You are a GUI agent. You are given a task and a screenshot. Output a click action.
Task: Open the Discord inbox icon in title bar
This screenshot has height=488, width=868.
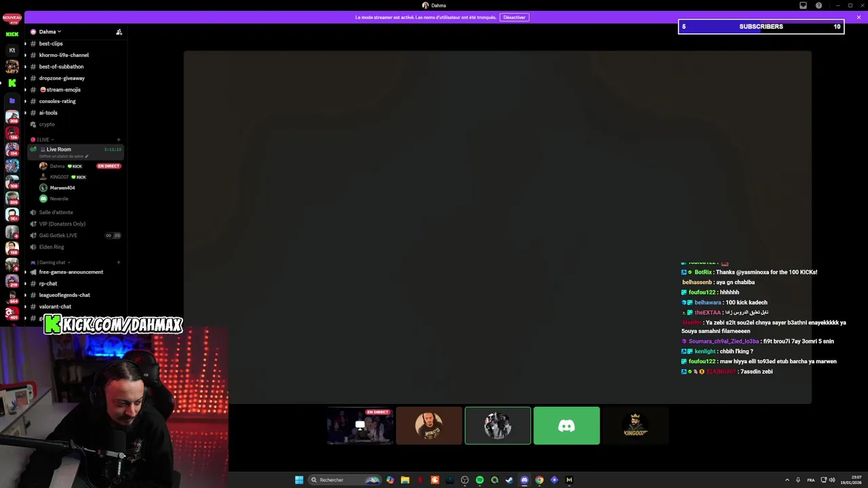click(x=803, y=5)
